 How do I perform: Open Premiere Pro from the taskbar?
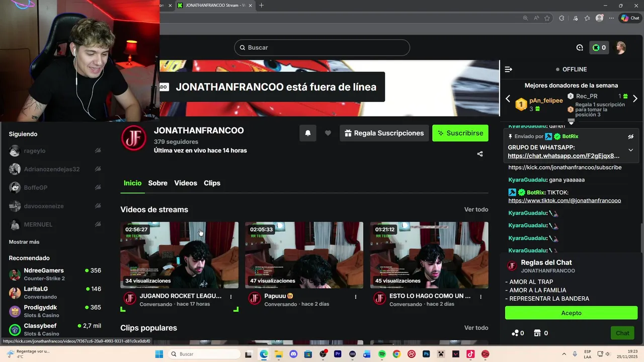[x=338, y=354]
